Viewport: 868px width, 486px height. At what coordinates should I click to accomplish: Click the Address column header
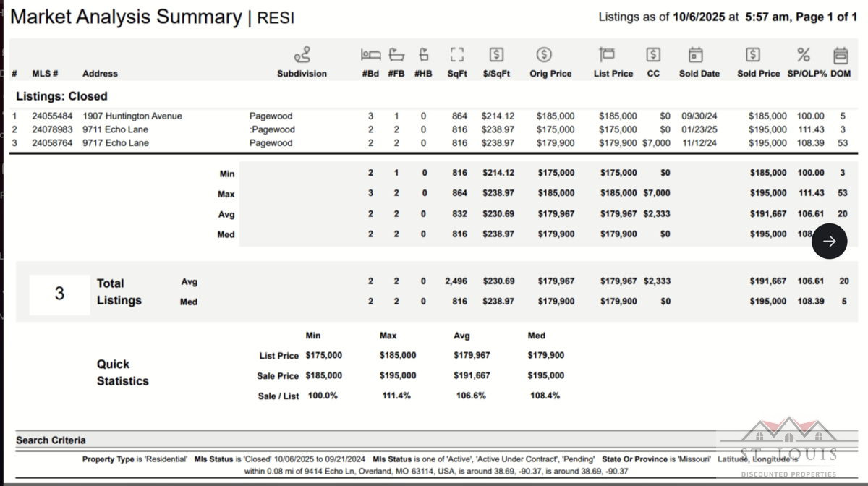coord(100,74)
